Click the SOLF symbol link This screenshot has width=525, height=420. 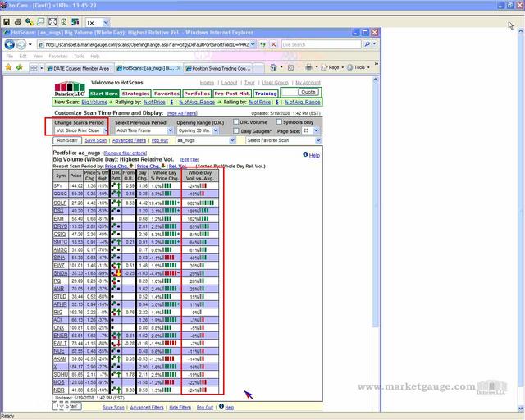point(60,203)
